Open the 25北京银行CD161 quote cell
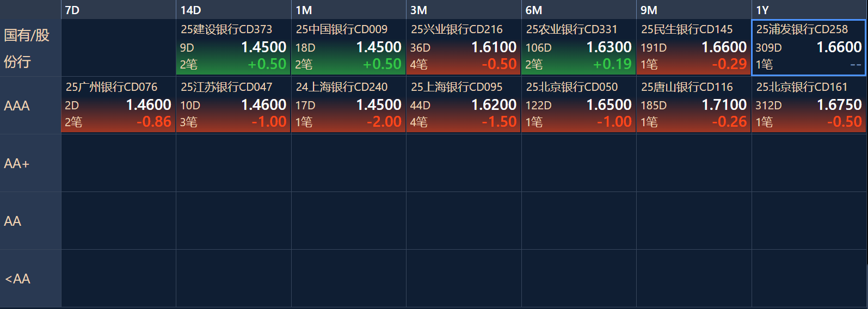This screenshot has width=868, height=309. [x=809, y=106]
